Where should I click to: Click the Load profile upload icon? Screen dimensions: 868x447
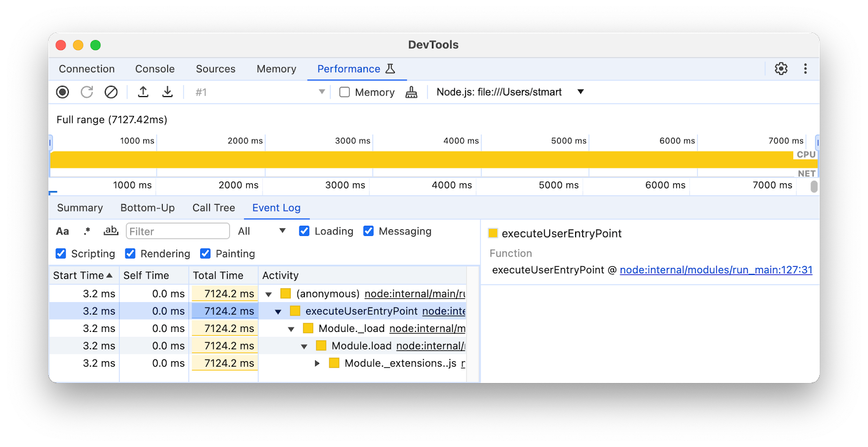(x=143, y=92)
